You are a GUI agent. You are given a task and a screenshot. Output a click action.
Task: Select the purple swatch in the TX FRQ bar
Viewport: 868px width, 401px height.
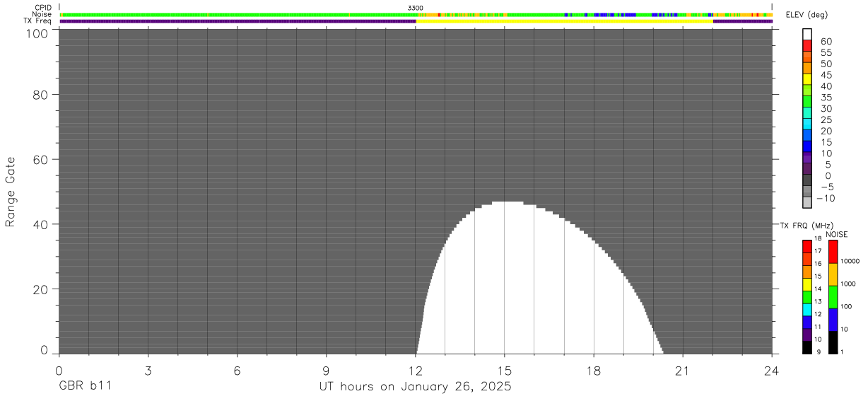click(807, 335)
